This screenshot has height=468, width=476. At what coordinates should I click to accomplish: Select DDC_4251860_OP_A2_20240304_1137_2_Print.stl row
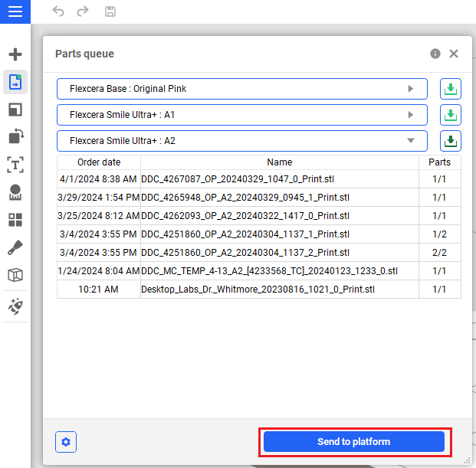coord(259,253)
